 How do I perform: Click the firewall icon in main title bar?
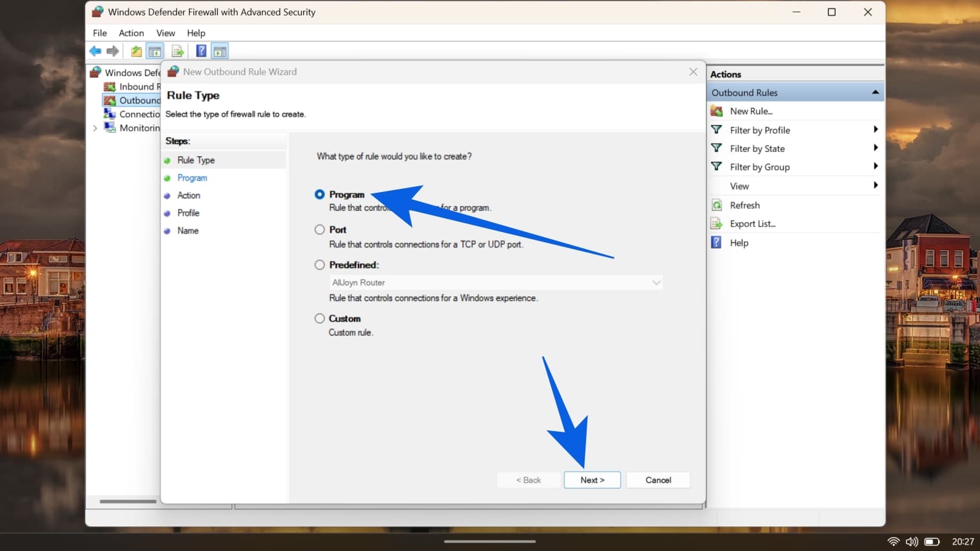coord(97,12)
